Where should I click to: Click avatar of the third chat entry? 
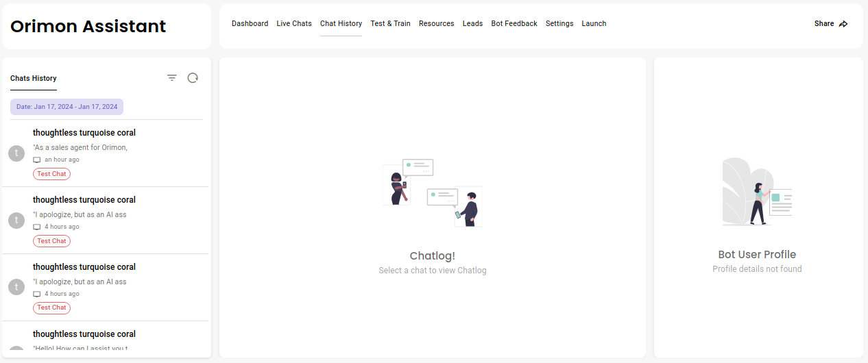tap(16, 287)
